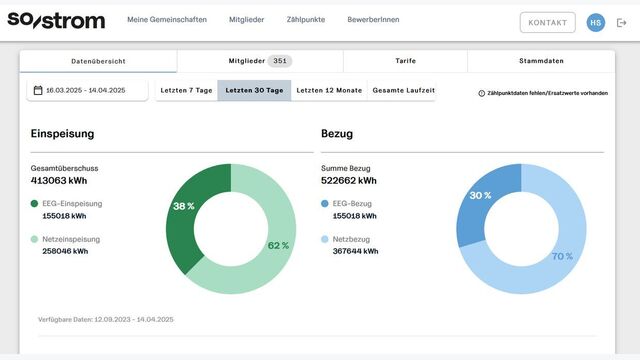Click the Netzbezug legend label
The height and width of the screenshot is (360, 640).
tap(351, 239)
